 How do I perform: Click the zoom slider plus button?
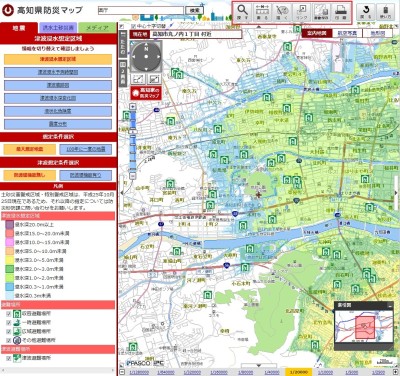133,107
